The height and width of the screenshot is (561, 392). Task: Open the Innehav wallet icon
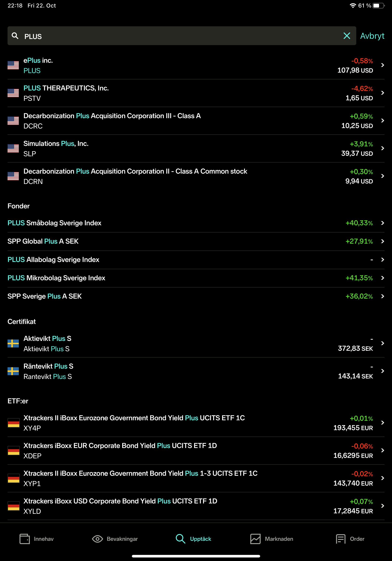point(25,539)
